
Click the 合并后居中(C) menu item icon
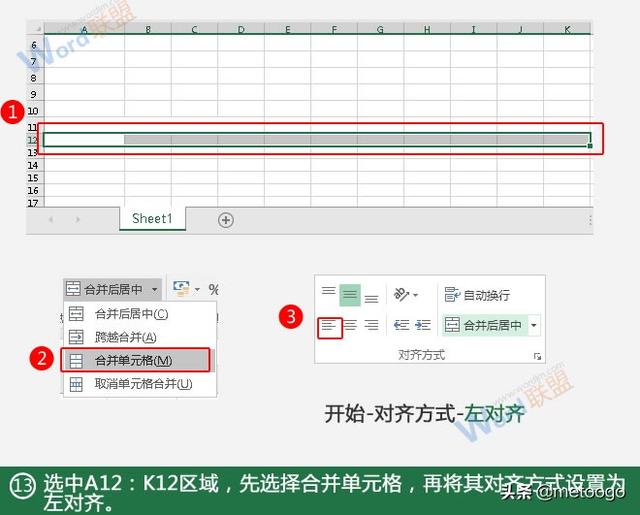[x=76, y=314]
